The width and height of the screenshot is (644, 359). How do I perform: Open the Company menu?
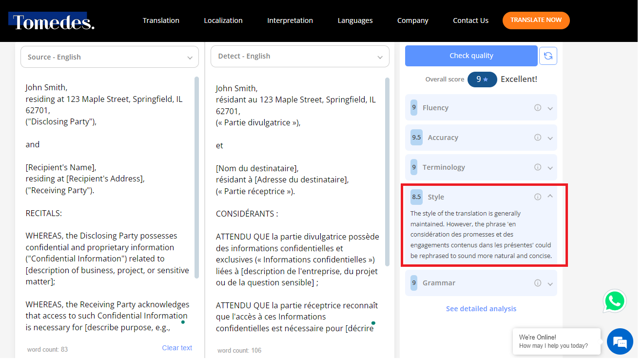point(413,20)
